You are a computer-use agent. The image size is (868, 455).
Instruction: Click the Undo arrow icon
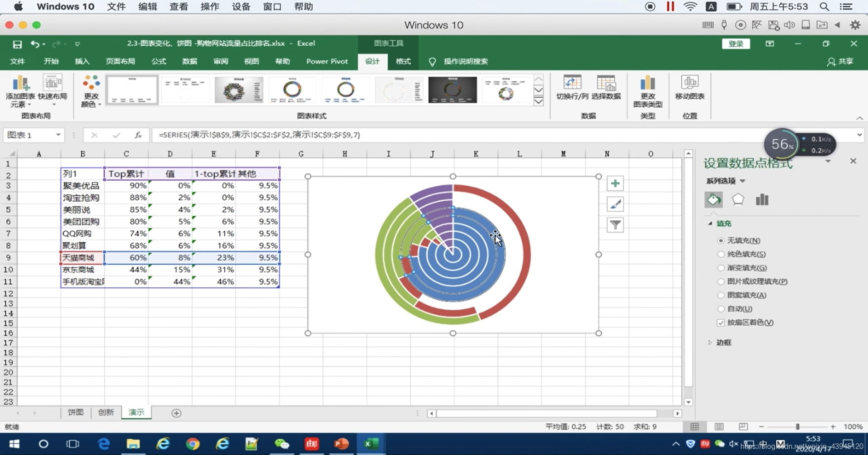click(35, 44)
